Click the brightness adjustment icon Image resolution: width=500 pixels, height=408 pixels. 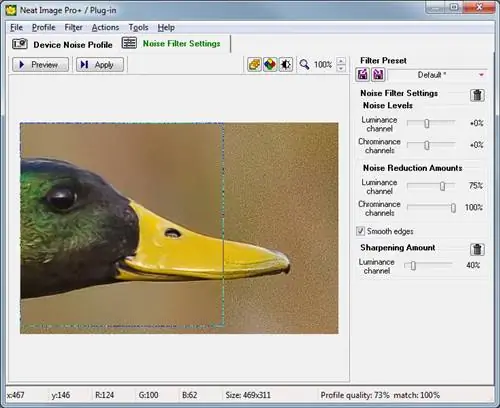(286, 64)
